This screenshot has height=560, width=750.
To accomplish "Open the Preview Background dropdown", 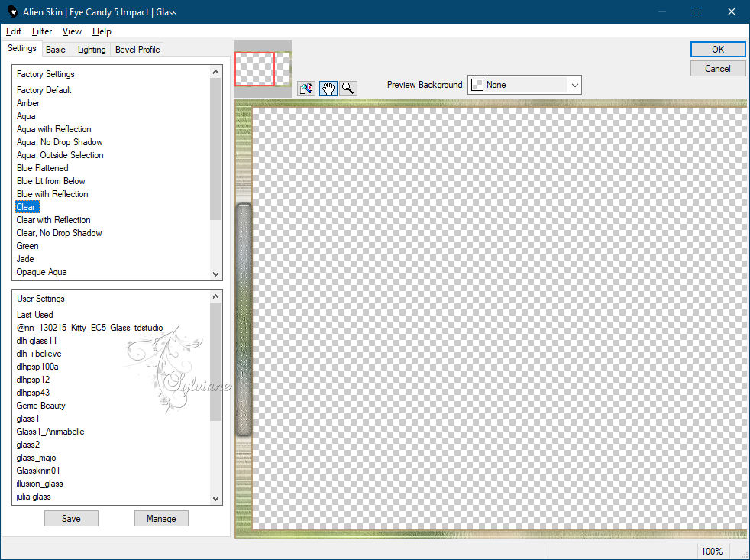I will coord(524,85).
